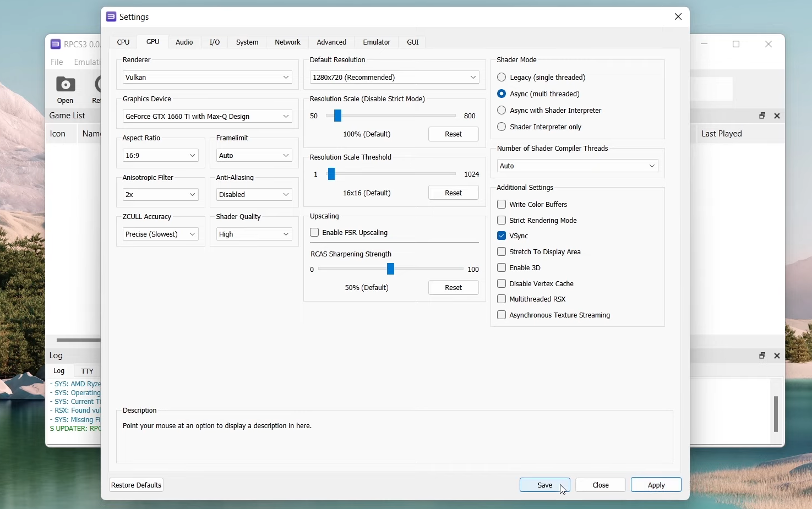Maximize the RPCS3 main window
The height and width of the screenshot is (509, 812).
(737, 45)
